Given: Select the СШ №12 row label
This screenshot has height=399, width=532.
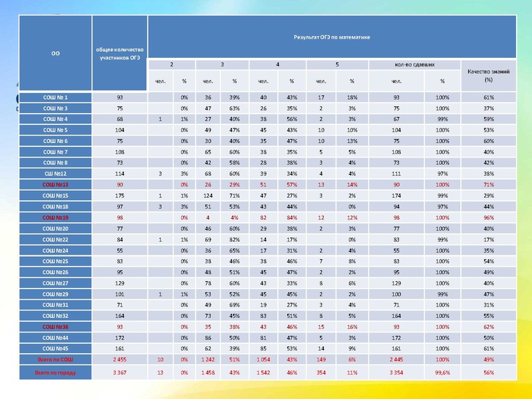Looking at the screenshot, I should [x=55, y=174].
